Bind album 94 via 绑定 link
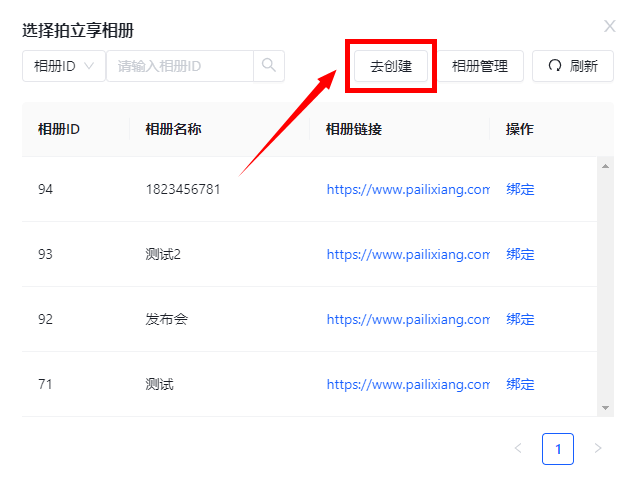The image size is (634, 494). pyautogui.click(x=520, y=189)
